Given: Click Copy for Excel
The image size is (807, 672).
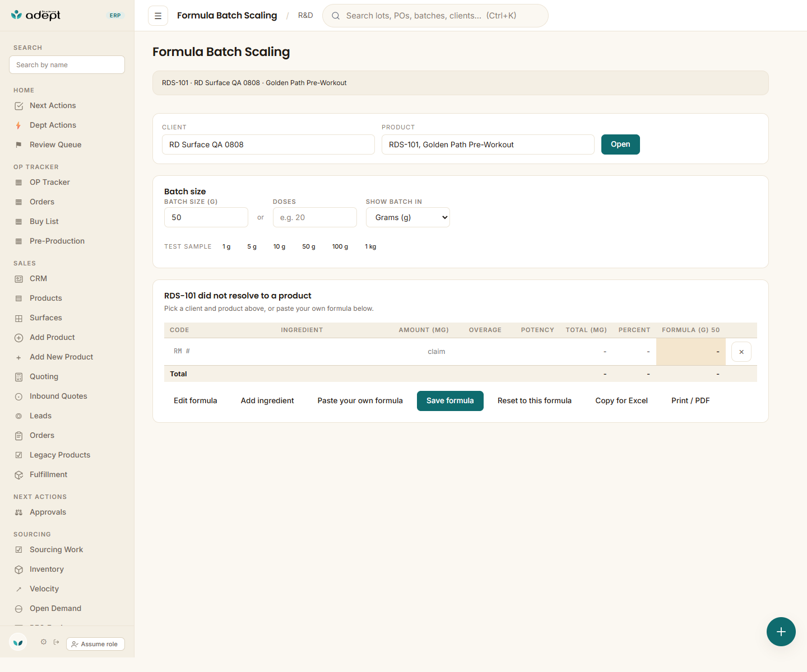Looking at the screenshot, I should pos(622,401).
